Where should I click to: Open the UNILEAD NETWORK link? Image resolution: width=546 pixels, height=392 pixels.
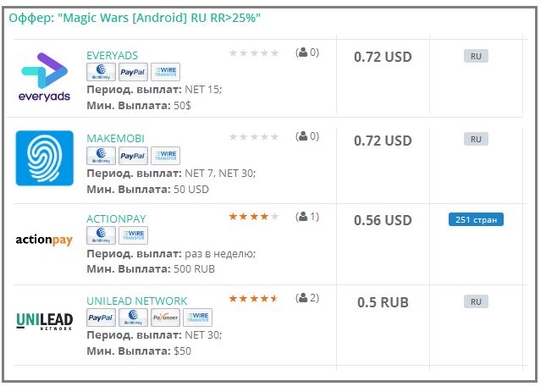click(137, 301)
